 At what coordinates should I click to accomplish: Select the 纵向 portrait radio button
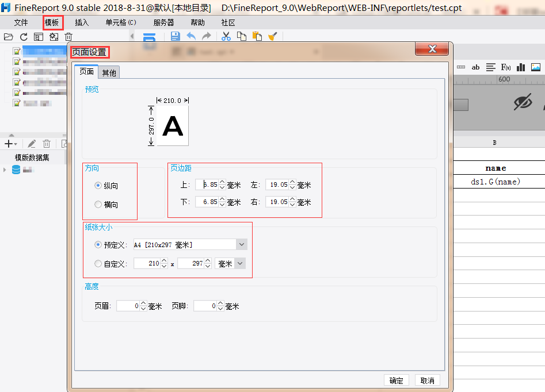point(98,186)
